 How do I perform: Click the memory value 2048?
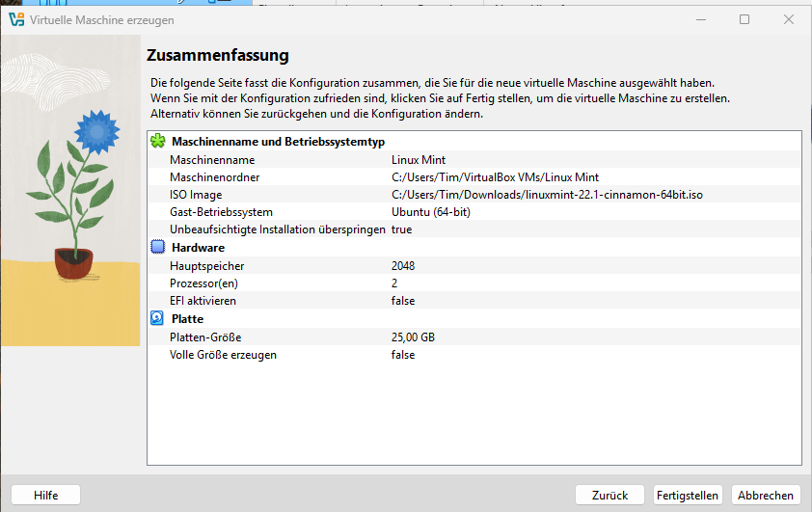(x=403, y=266)
